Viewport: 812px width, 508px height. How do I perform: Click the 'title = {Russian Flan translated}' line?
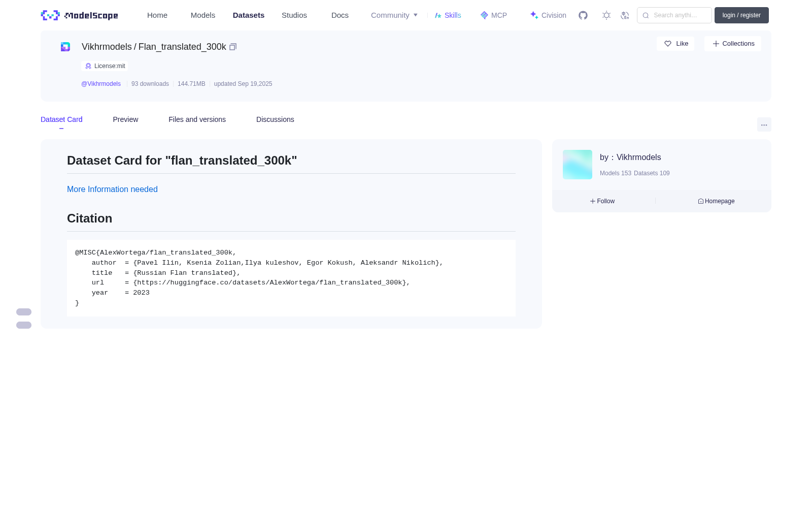pos(166,273)
